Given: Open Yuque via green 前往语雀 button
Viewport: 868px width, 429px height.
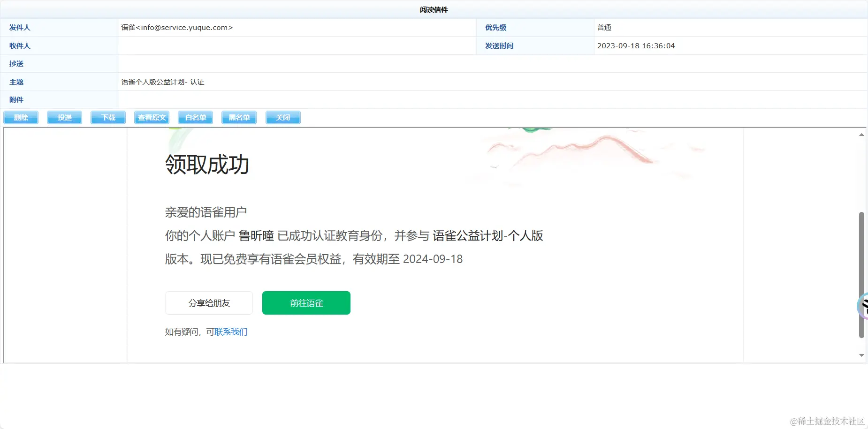Looking at the screenshot, I should (x=306, y=303).
